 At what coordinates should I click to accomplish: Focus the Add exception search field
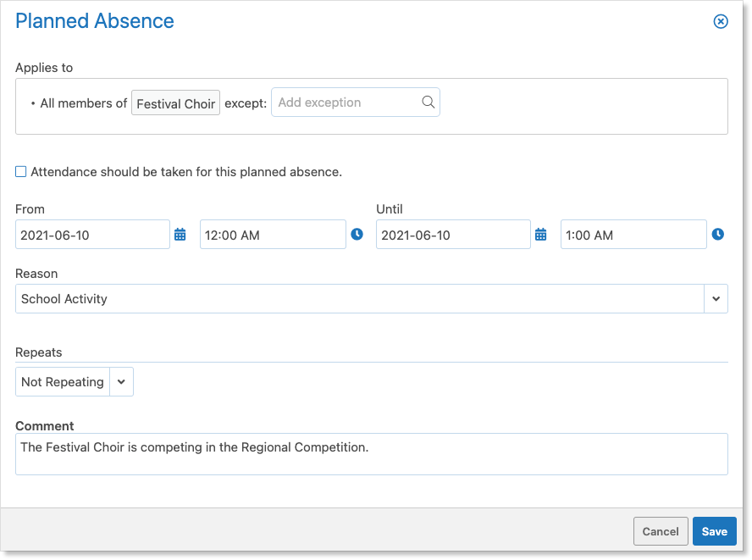pos(356,102)
